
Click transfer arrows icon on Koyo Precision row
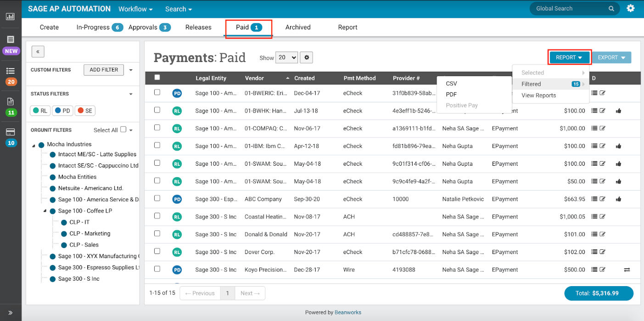point(627,270)
